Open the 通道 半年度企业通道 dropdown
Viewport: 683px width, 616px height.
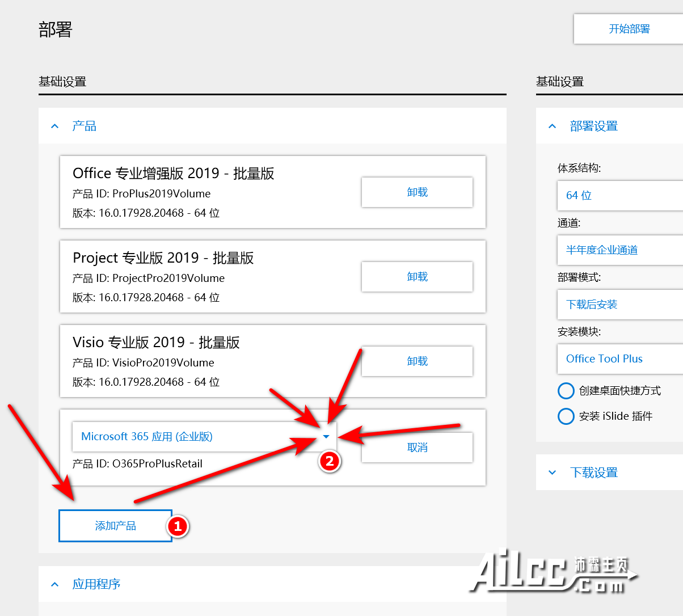tap(620, 250)
